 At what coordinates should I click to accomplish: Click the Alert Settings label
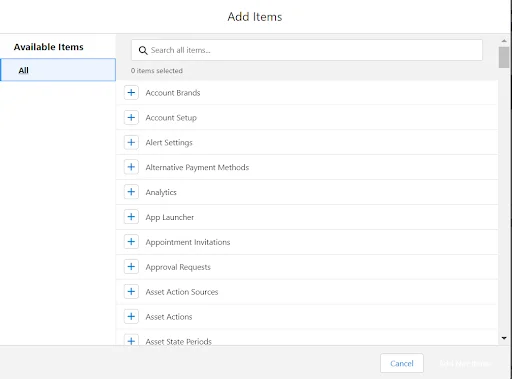tap(169, 143)
